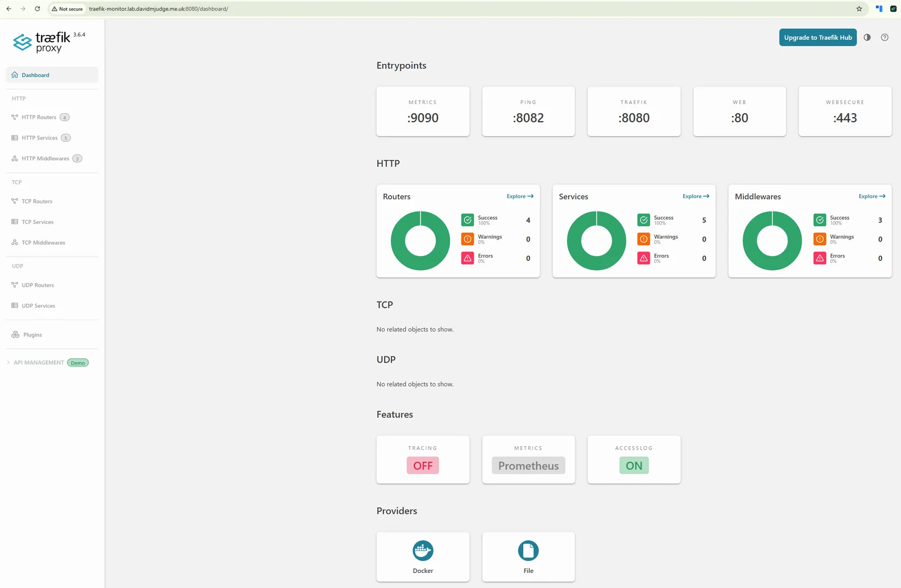Click the Not secure site indicator
The height and width of the screenshot is (588, 901).
coord(67,9)
